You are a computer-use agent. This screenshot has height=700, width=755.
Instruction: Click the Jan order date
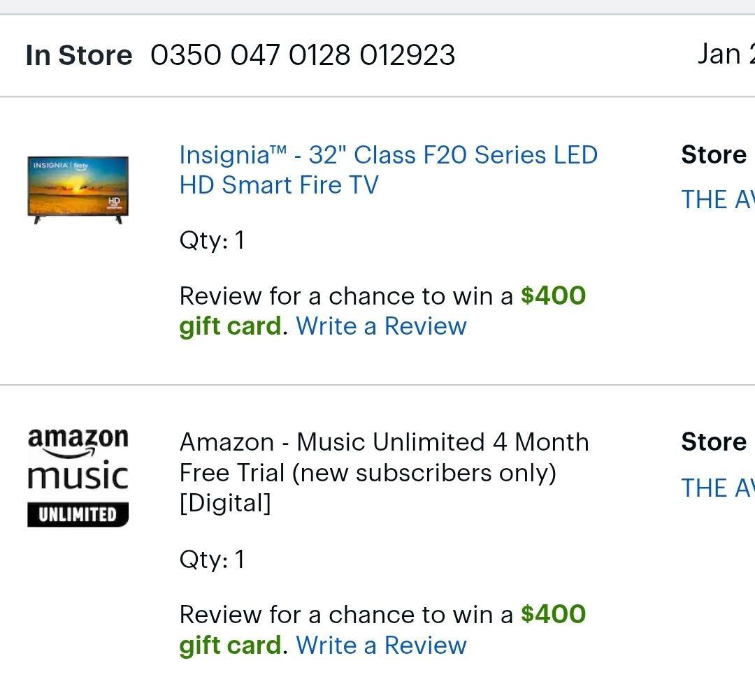pos(725,54)
